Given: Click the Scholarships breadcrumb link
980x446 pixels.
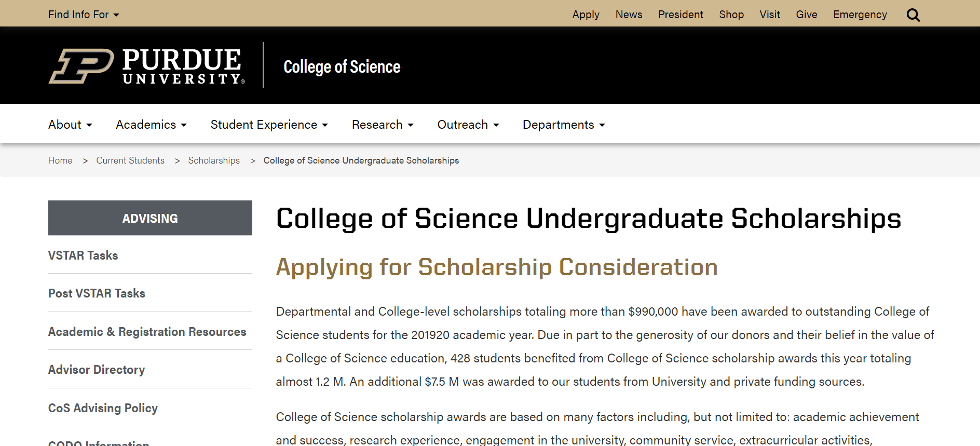Looking at the screenshot, I should click(214, 160).
